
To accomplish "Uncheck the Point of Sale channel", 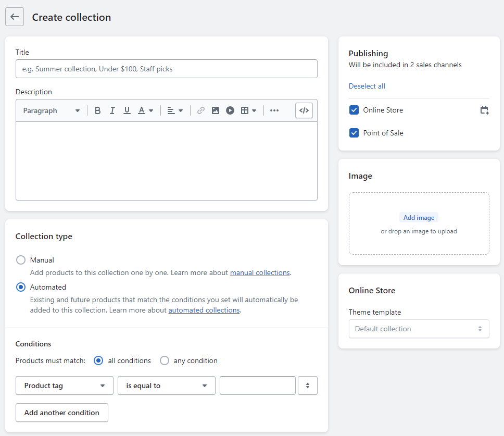I will tap(354, 133).
